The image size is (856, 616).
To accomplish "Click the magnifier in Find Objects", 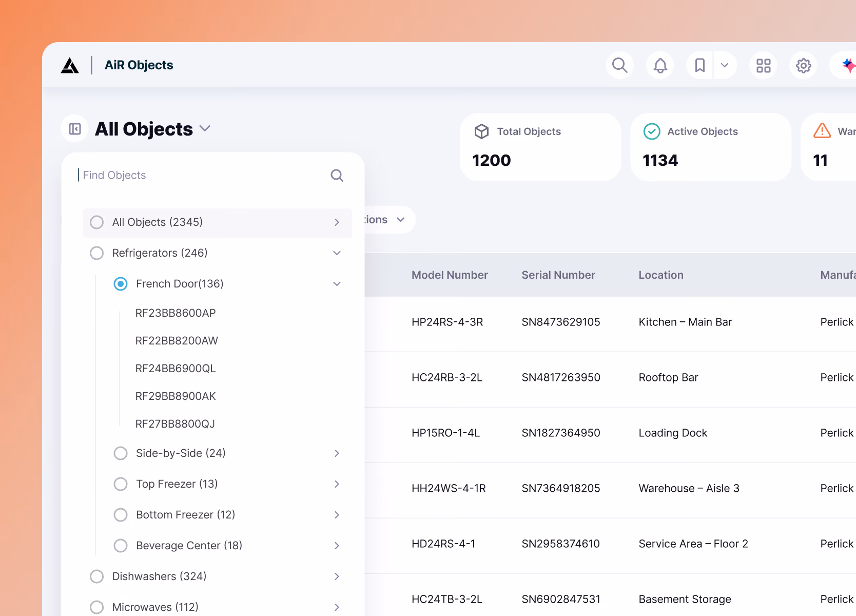I will coord(337,176).
